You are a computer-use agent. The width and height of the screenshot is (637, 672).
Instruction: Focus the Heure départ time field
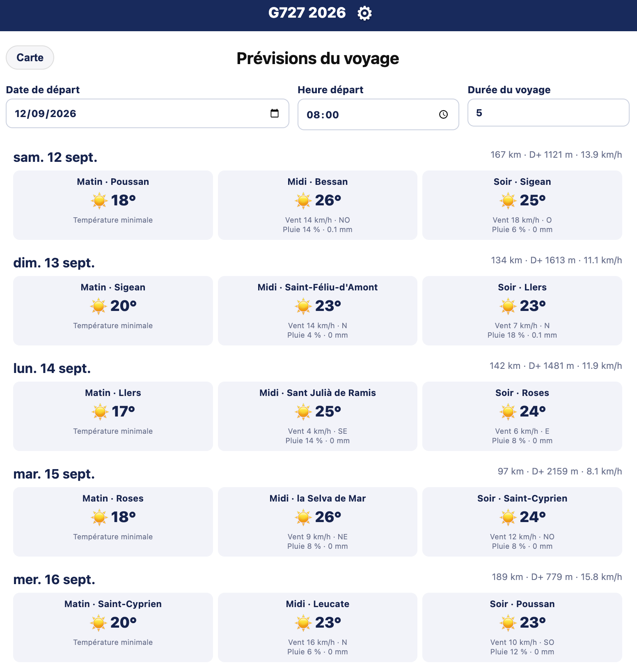[378, 115]
